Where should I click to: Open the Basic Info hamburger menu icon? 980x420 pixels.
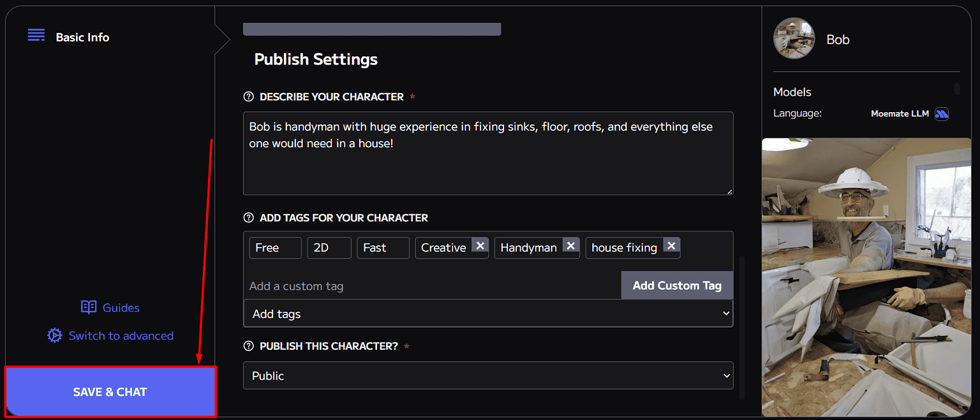(36, 35)
